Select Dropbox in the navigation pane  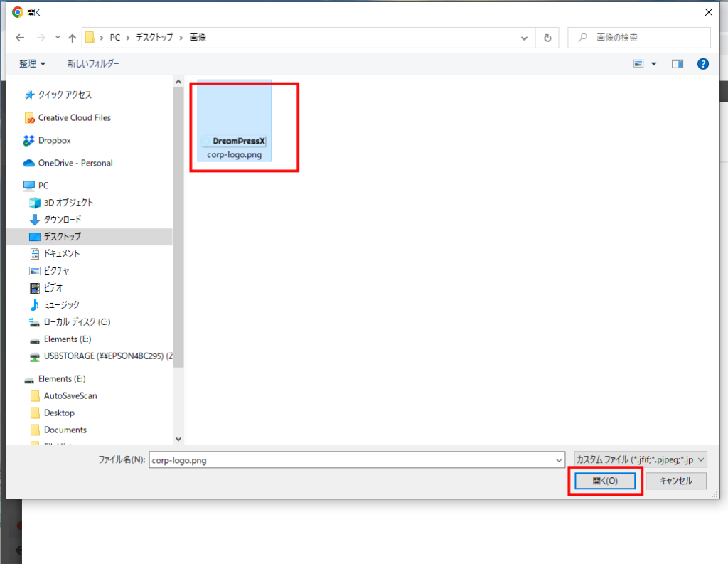click(x=54, y=140)
